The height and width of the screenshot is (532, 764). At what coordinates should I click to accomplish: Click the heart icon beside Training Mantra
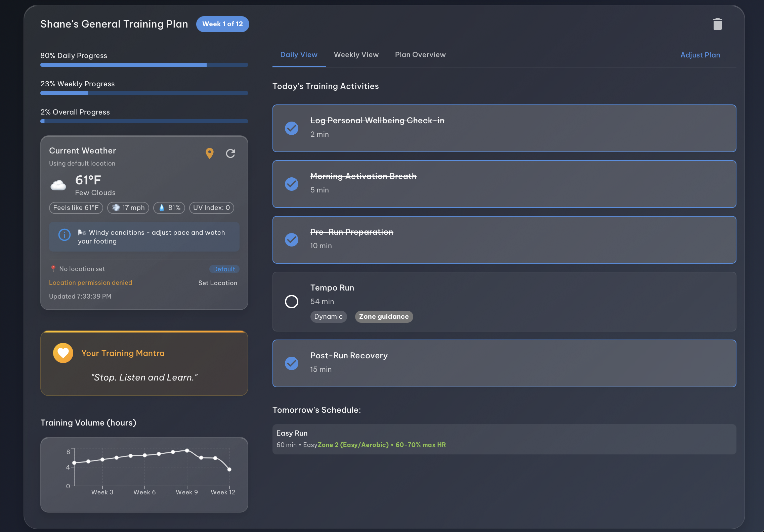pos(63,353)
